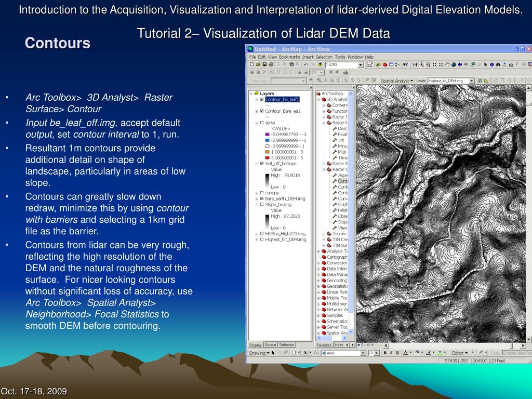
Task: Enable the canopy layer checkbox
Action: 262,193
